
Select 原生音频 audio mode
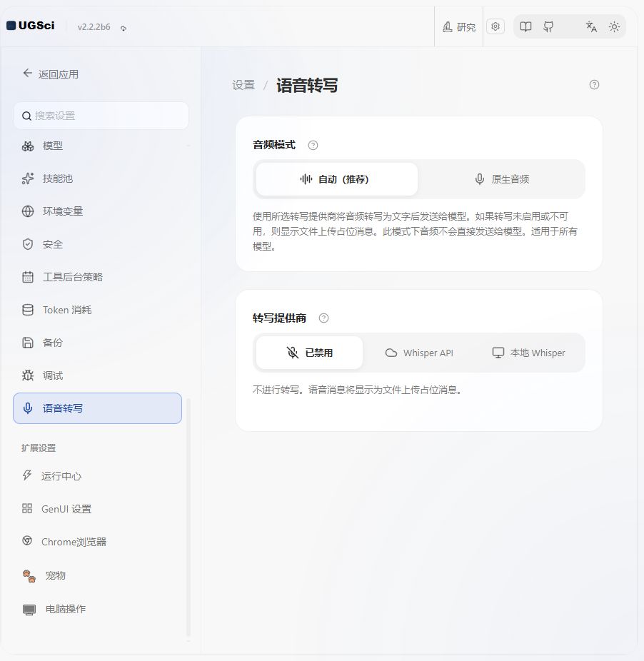(x=502, y=179)
